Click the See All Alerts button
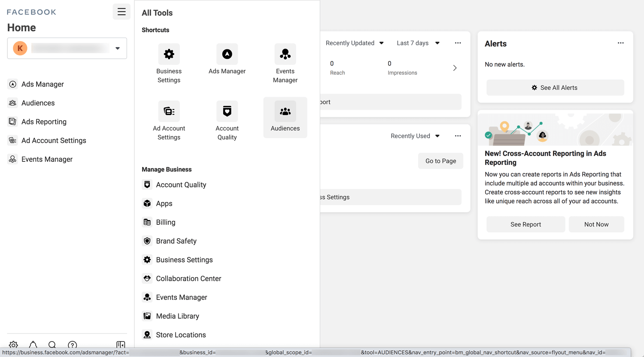This screenshot has height=357, width=644. (555, 88)
